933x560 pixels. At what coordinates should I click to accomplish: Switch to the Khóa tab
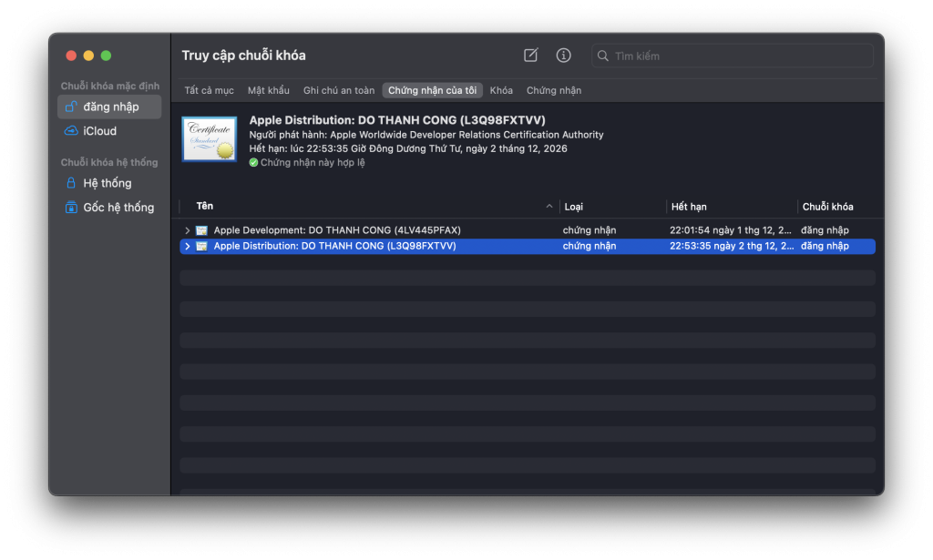(501, 90)
